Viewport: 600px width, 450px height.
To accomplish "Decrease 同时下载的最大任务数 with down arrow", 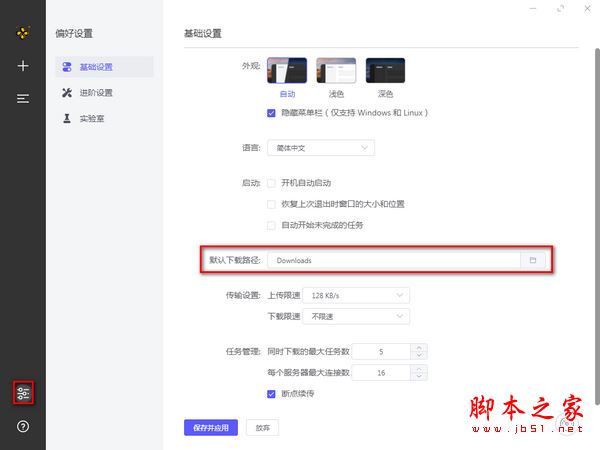I will (419, 355).
